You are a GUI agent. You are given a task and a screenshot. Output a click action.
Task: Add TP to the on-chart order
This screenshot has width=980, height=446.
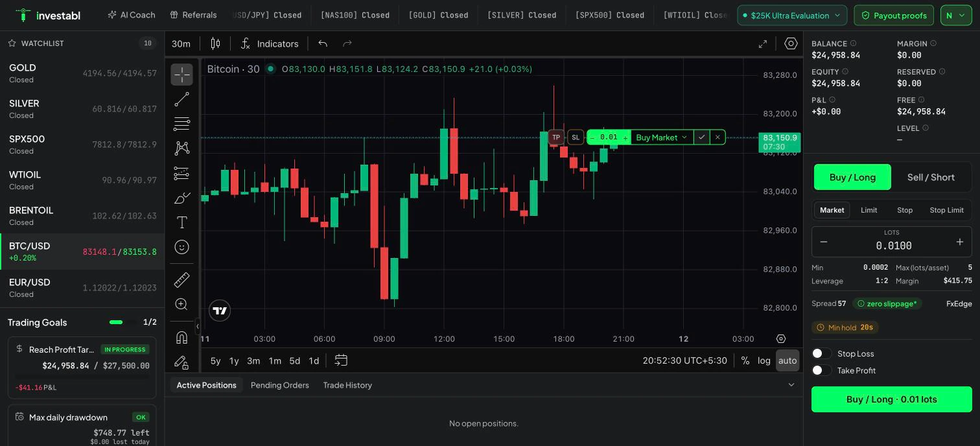tap(556, 137)
